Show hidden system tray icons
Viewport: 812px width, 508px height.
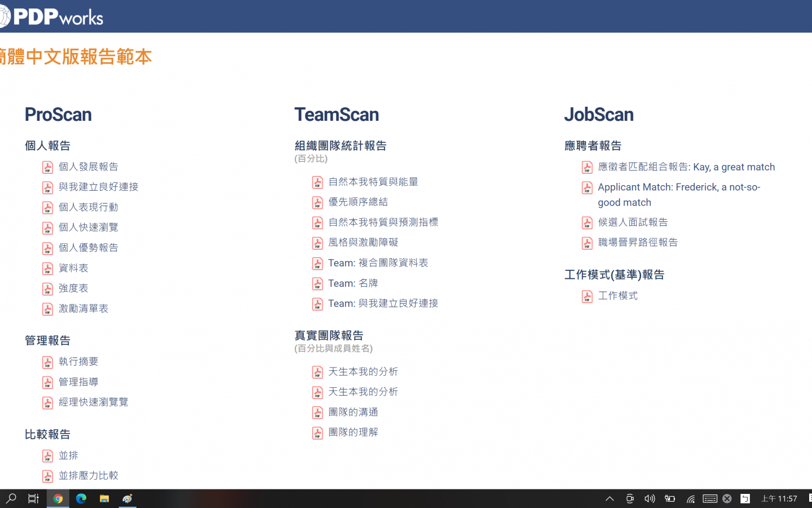610,498
